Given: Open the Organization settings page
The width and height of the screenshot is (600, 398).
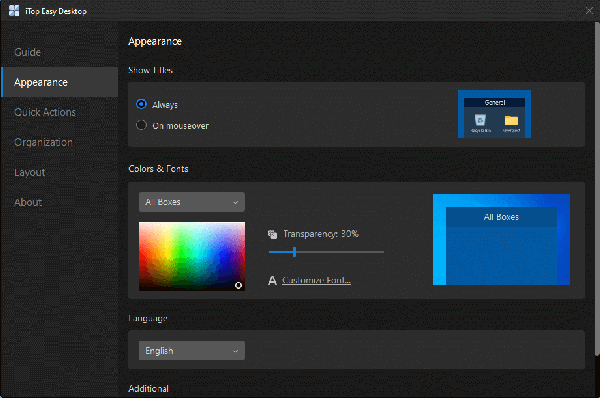Looking at the screenshot, I should pos(43,142).
